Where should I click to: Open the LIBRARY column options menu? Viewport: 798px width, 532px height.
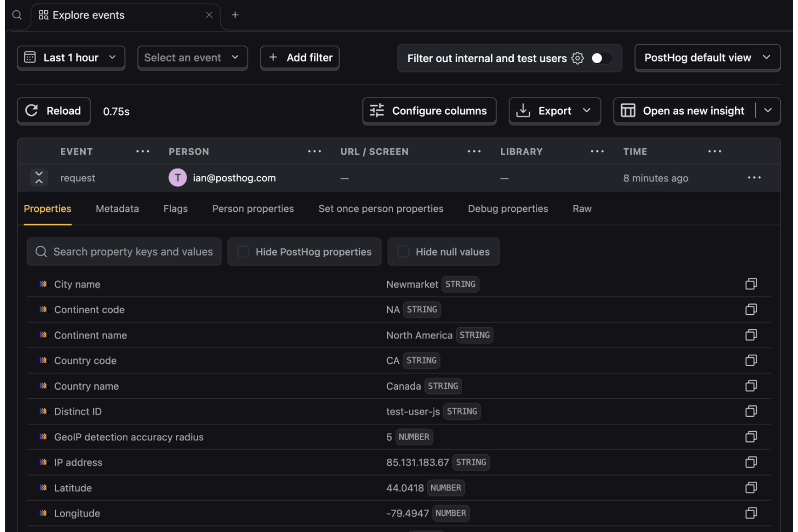[597, 151]
